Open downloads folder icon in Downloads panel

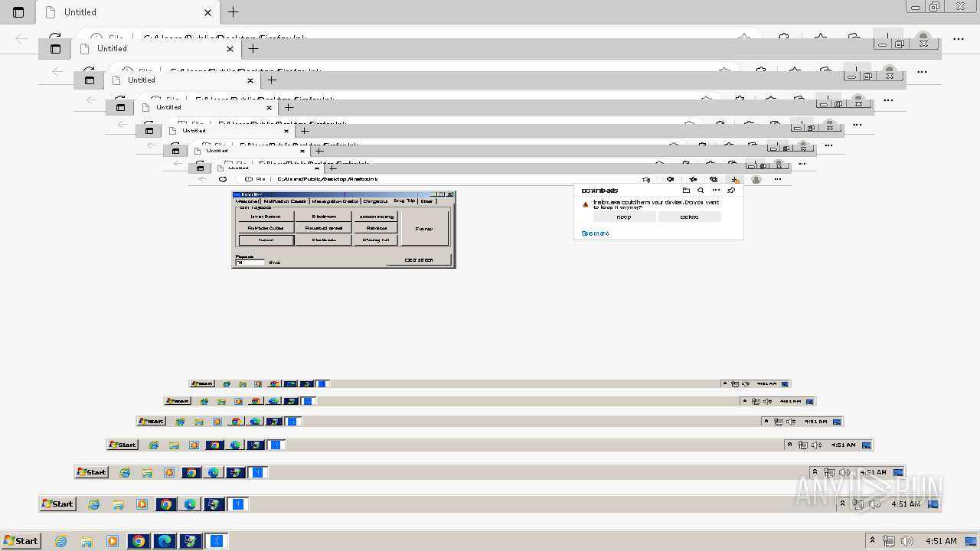(x=686, y=191)
